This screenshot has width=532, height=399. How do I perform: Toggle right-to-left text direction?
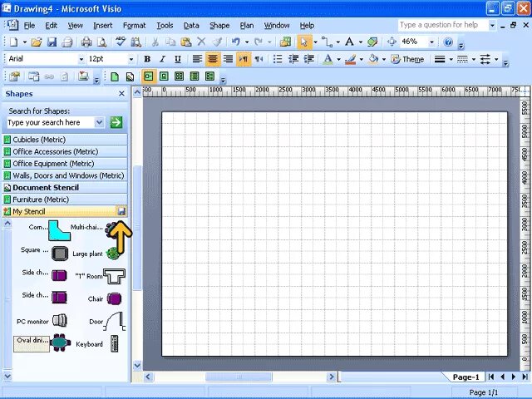pyautogui.click(x=259, y=59)
